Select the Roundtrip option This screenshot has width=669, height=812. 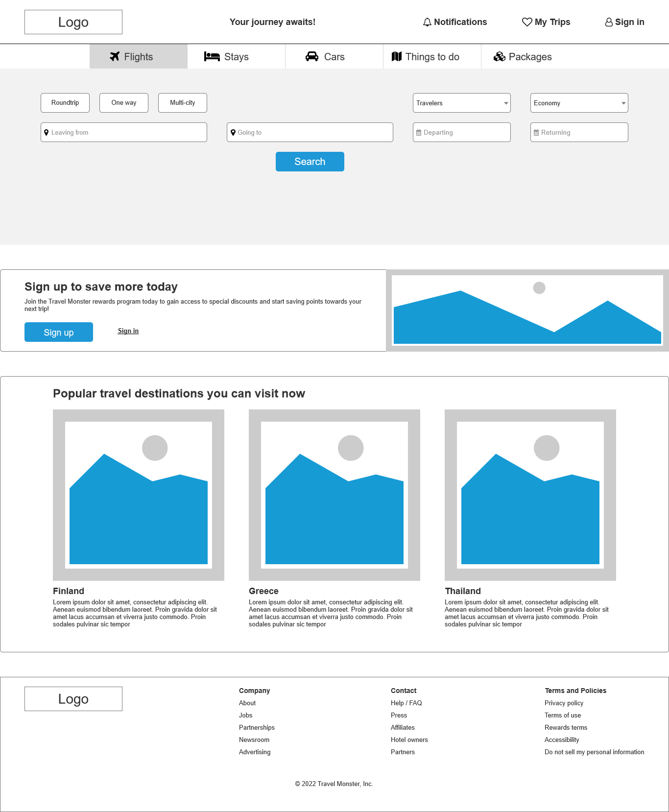pos(65,103)
